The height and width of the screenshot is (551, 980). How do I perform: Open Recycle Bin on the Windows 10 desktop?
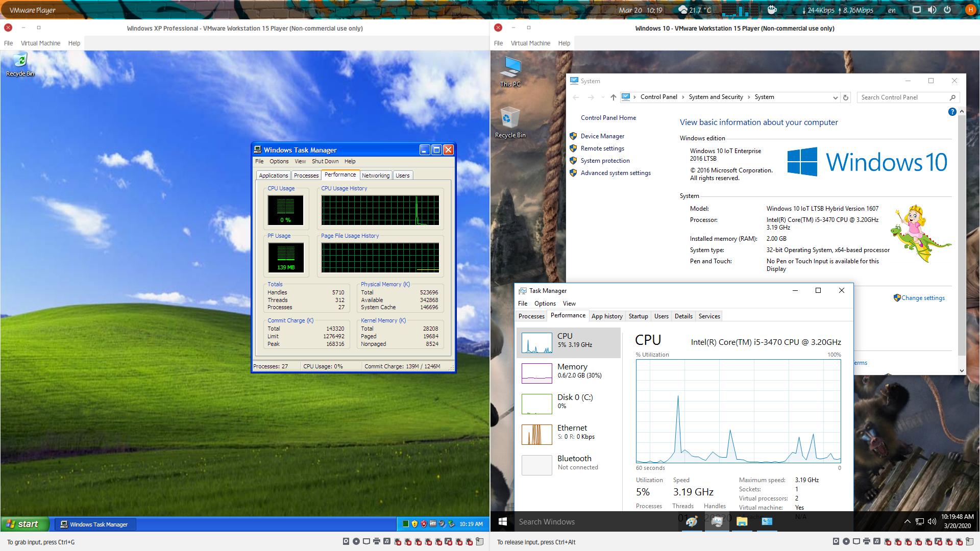click(510, 122)
